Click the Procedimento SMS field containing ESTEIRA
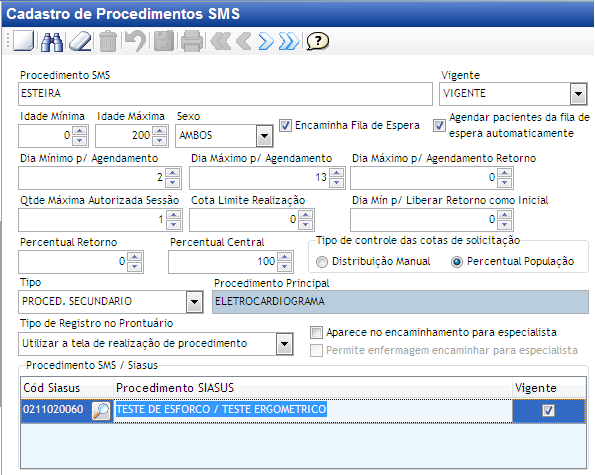This screenshot has height=475, width=595. click(x=225, y=94)
